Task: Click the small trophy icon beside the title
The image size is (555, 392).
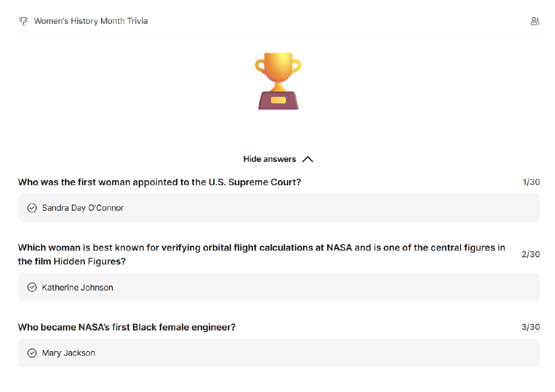Action: (23, 21)
